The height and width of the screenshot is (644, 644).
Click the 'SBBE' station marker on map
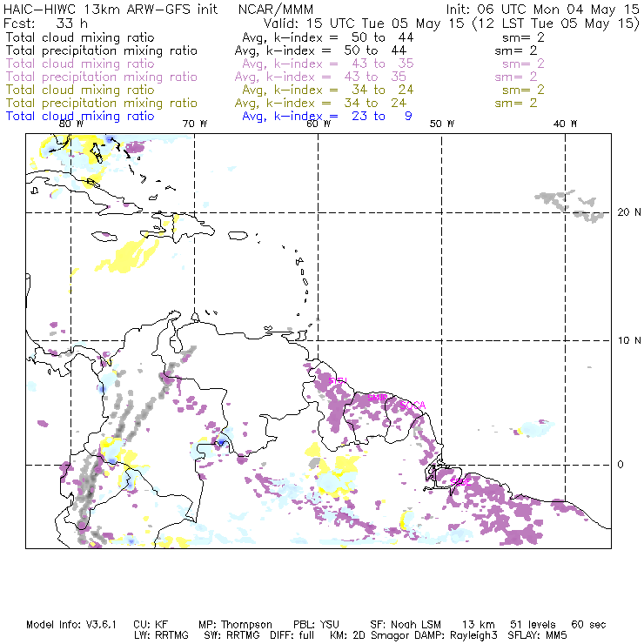[x=460, y=482]
